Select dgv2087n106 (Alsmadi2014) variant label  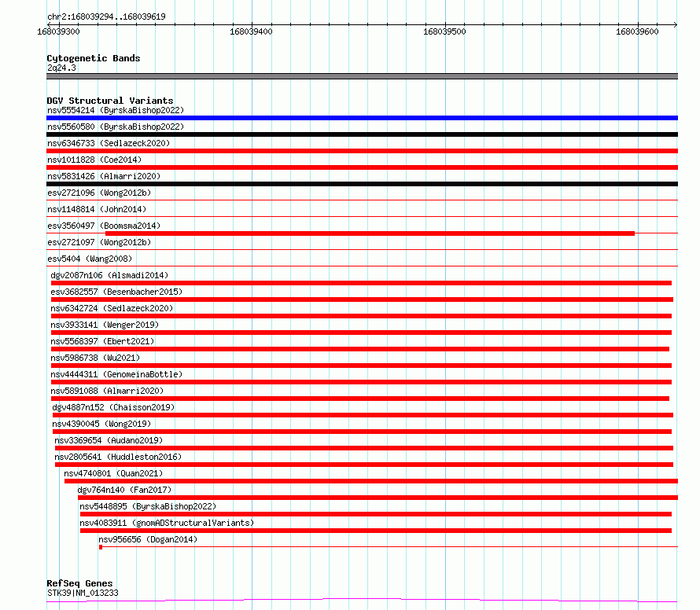pos(109,275)
